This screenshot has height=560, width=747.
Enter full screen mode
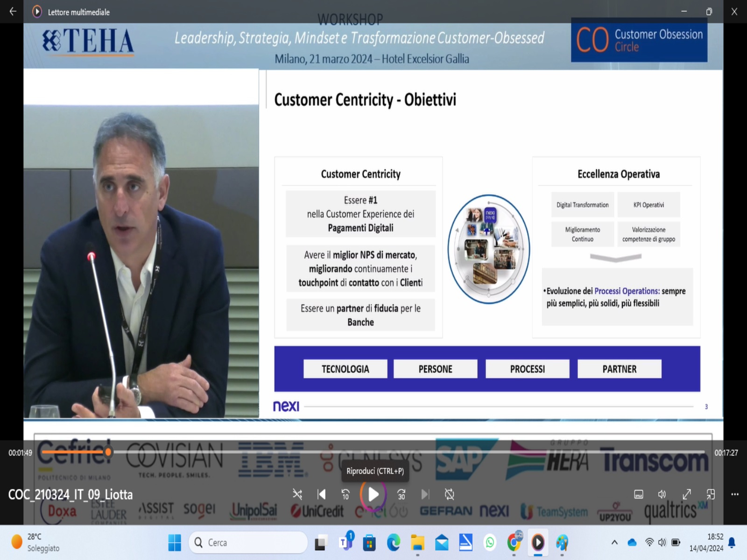click(x=687, y=494)
